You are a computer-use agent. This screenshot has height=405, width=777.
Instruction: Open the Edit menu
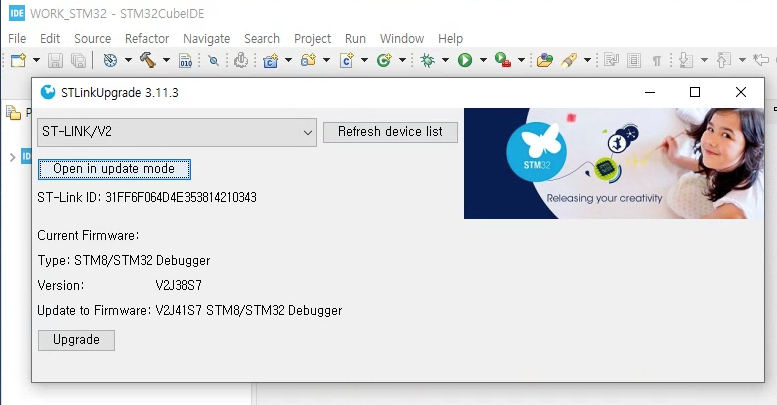[x=50, y=39]
